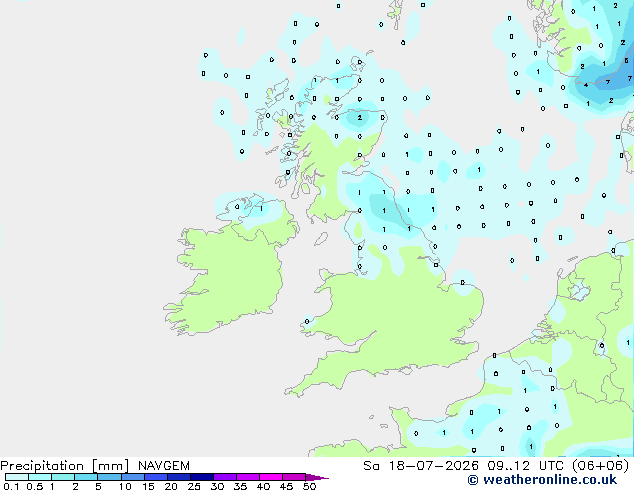Pick the 20–25 mm legend swatch
The image size is (634, 490).
(179, 477)
